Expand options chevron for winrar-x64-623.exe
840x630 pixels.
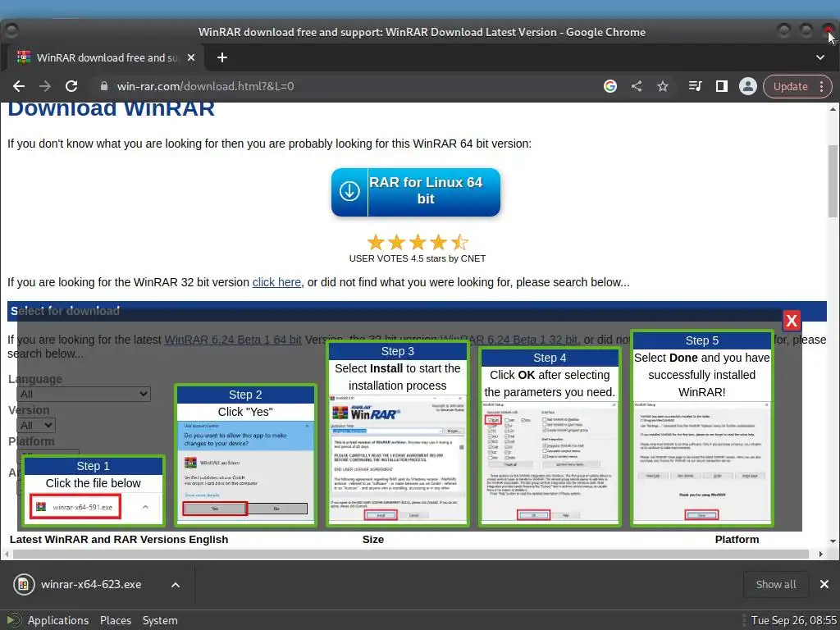tap(176, 585)
